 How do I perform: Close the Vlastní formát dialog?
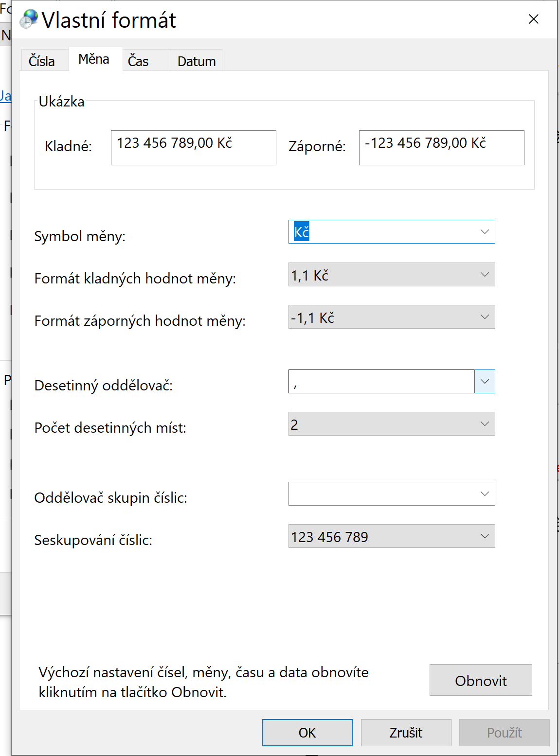point(533,19)
